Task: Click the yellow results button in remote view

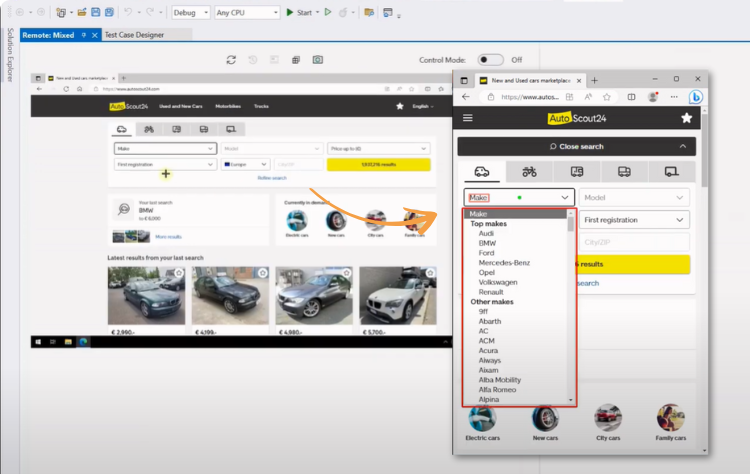Action: [378, 165]
